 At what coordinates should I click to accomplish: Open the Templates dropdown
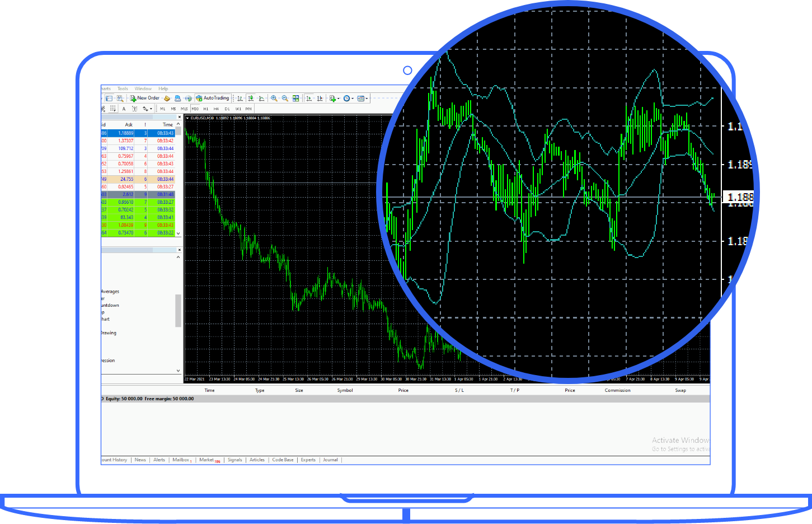coord(362,98)
